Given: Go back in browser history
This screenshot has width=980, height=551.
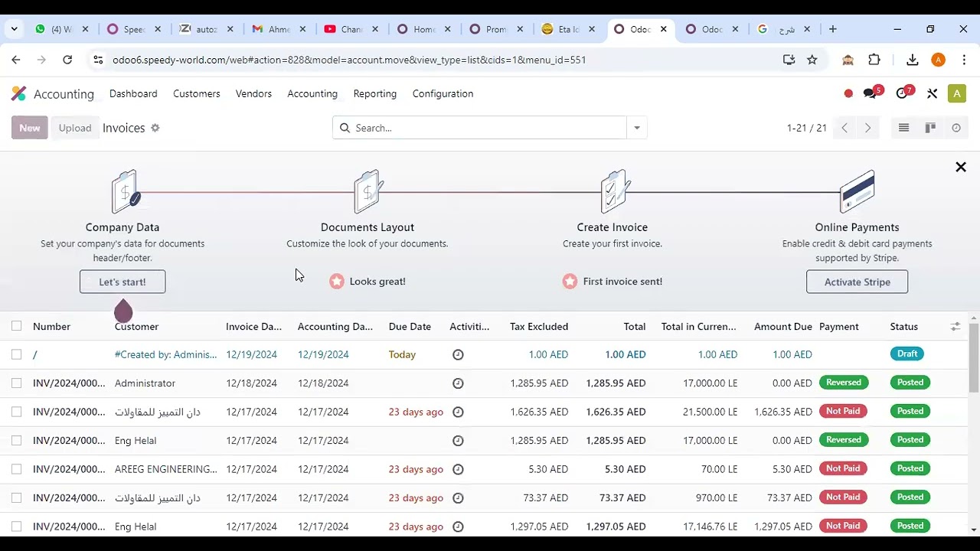Looking at the screenshot, I should [x=16, y=60].
